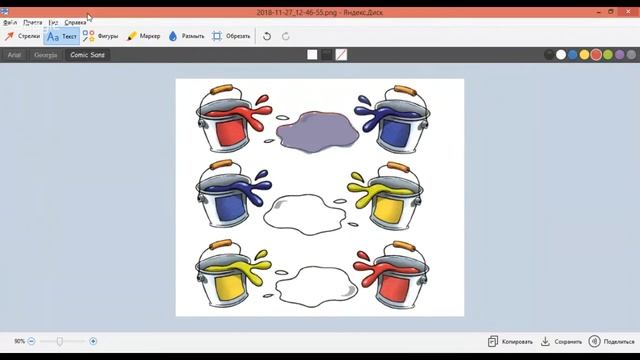The height and width of the screenshot is (360, 640).
Task: Click Сохранить to save the image
Action: click(x=561, y=342)
